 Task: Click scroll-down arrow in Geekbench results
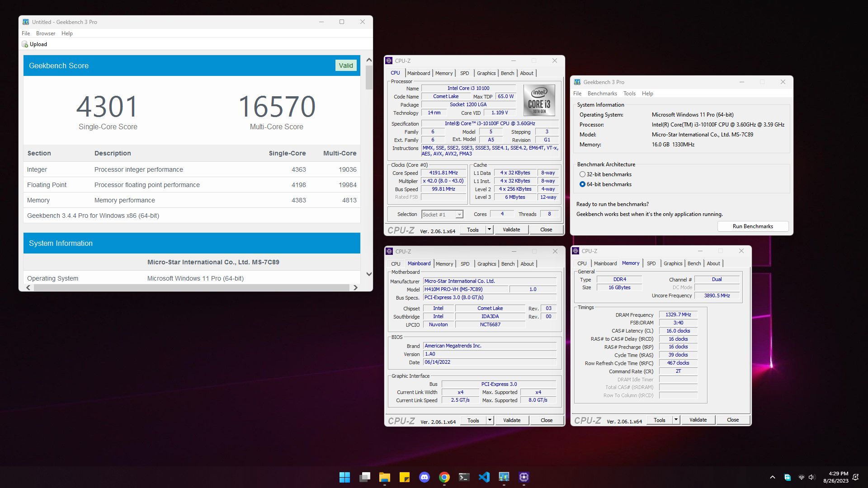click(369, 274)
